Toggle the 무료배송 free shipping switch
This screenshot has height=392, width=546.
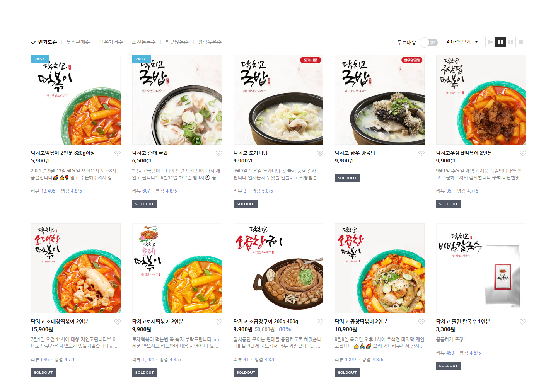point(429,43)
